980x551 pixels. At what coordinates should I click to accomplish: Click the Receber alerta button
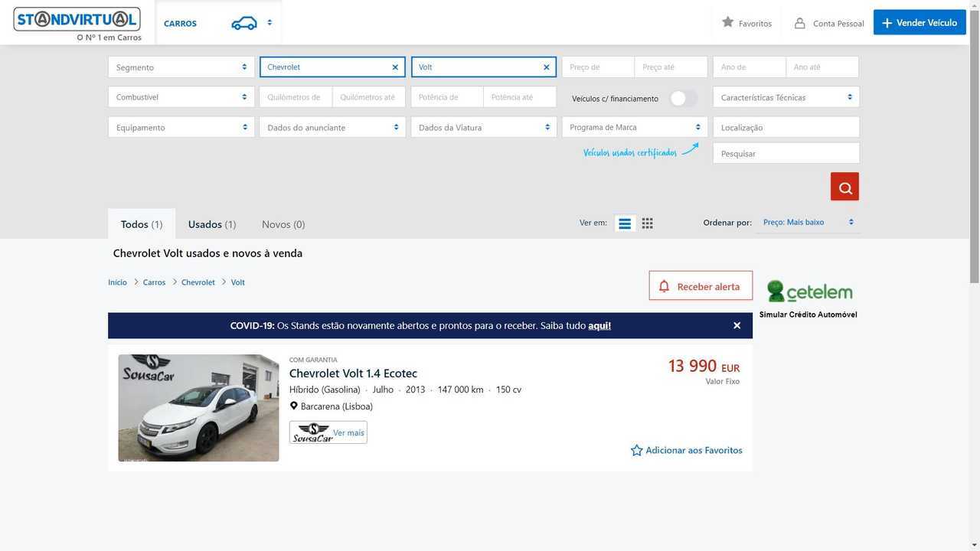pos(701,285)
